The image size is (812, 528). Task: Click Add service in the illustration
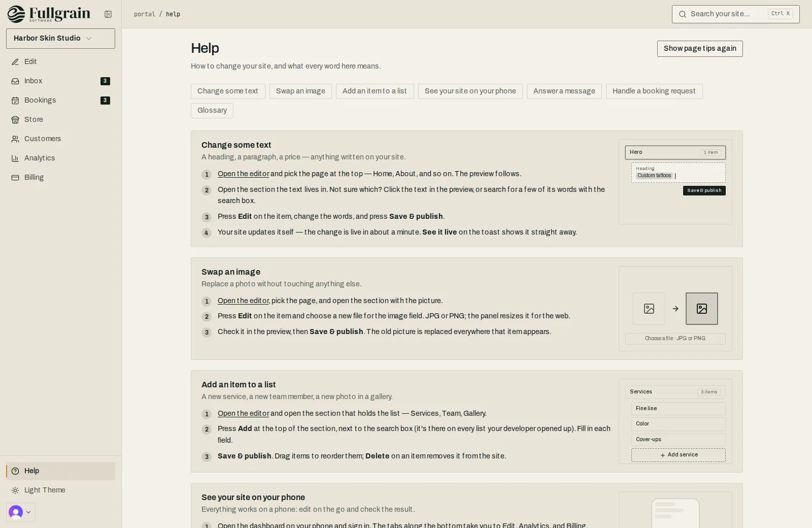click(679, 455)
